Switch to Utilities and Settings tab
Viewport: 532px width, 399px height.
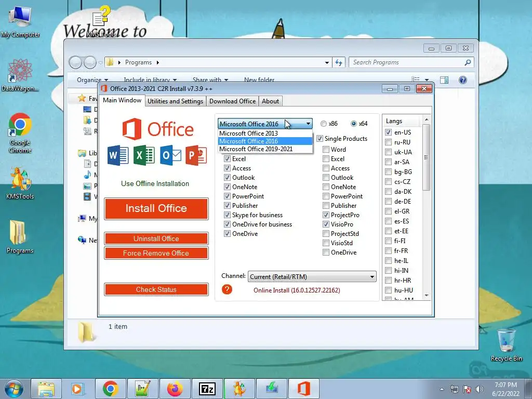pos(175,101)
